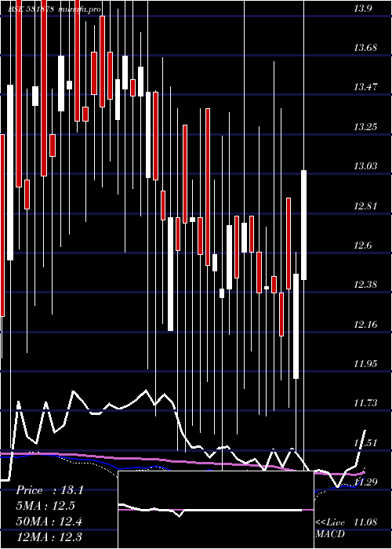Click the munafa.pro label at top
This screenshot has width=392, height=549.
tap(81, 9)
